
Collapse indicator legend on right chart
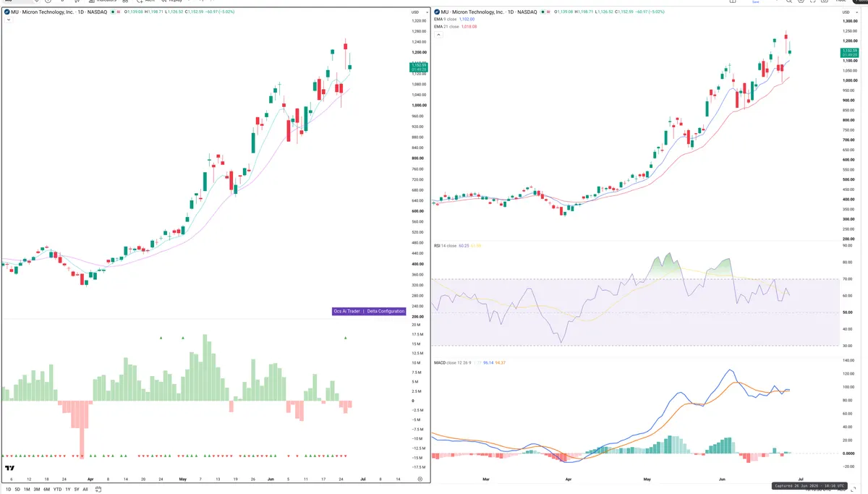tap(438, 35)
